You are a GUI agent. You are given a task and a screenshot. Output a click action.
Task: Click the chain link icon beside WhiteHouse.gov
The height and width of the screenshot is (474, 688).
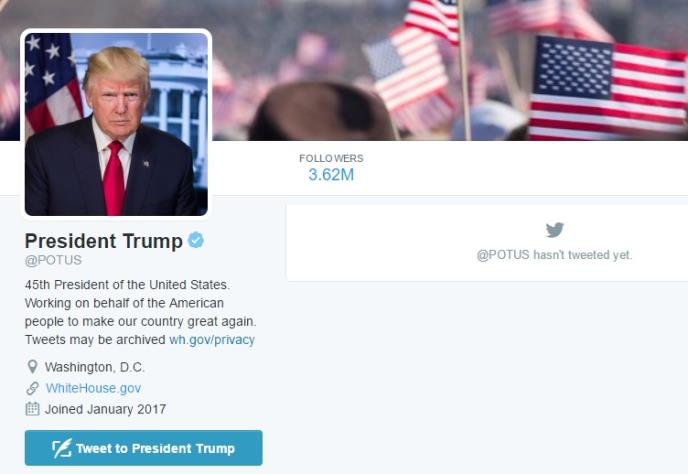click(x=32, y=388)
